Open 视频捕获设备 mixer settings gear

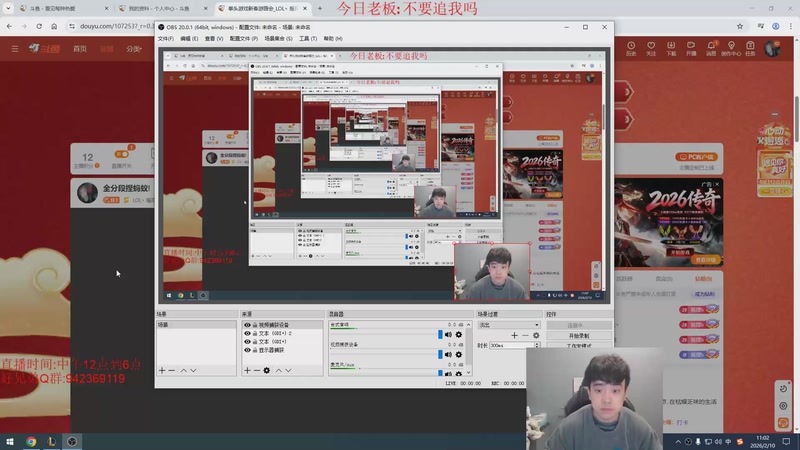459,354
